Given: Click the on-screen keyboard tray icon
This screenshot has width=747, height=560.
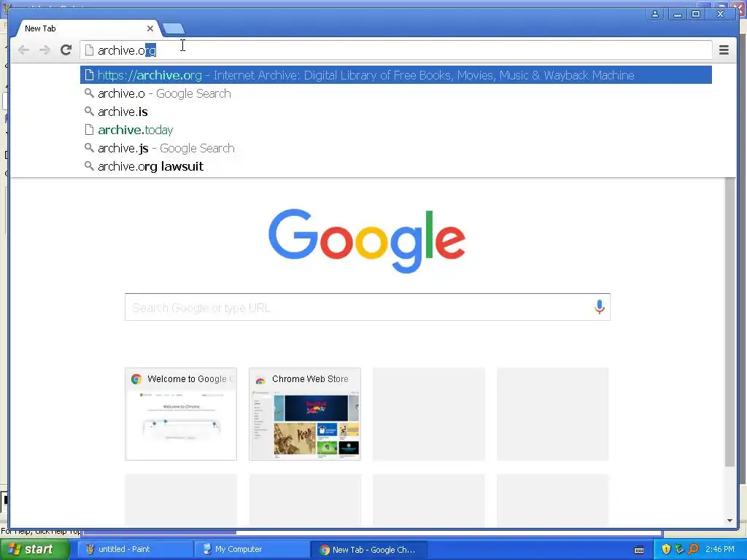Looking at the screenshot, I should [x=639, y=550].
